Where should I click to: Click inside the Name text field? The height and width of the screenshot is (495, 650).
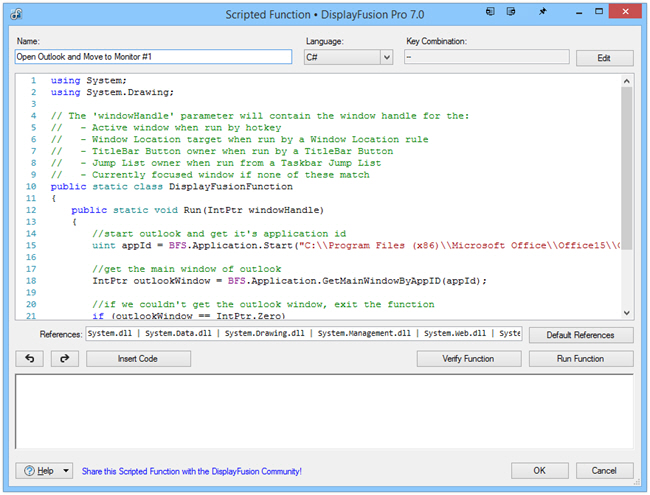pos(153,57)
